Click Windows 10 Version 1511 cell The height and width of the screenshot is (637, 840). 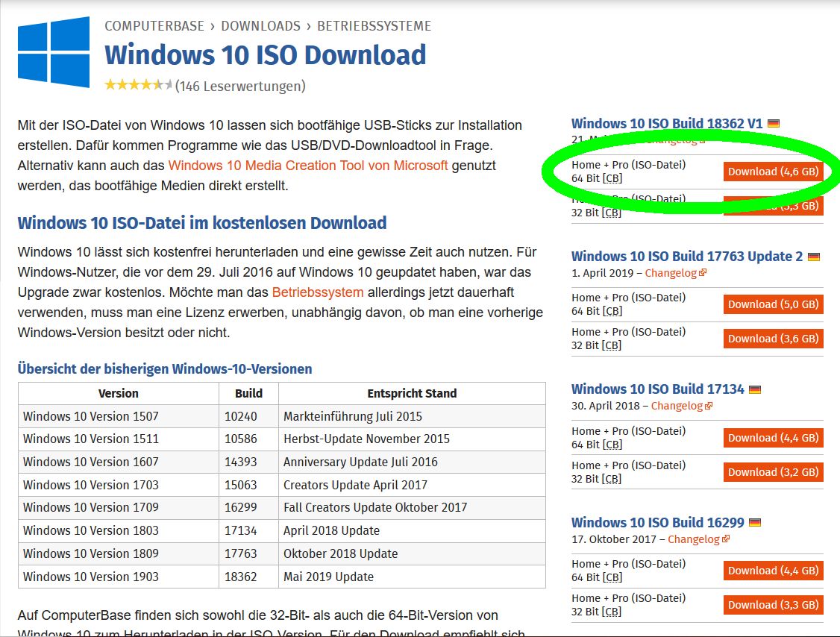(x=119, y=439)
